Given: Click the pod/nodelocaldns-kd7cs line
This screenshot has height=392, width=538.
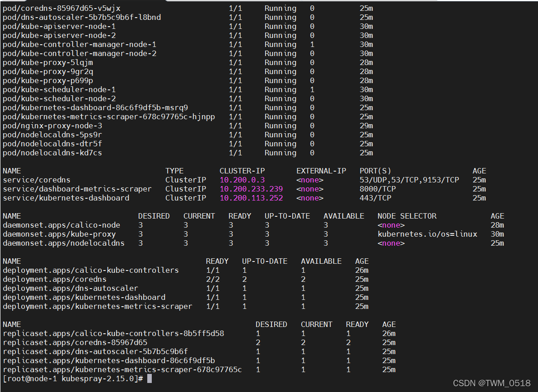Looking at the screenshot, I should point(52,153).
